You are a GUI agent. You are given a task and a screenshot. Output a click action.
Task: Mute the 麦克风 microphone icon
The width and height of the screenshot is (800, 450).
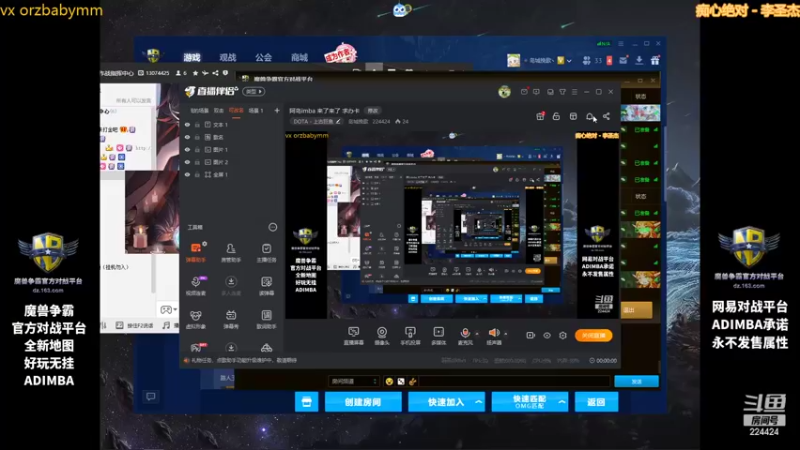pyautogui.click(x=465, y=333)
